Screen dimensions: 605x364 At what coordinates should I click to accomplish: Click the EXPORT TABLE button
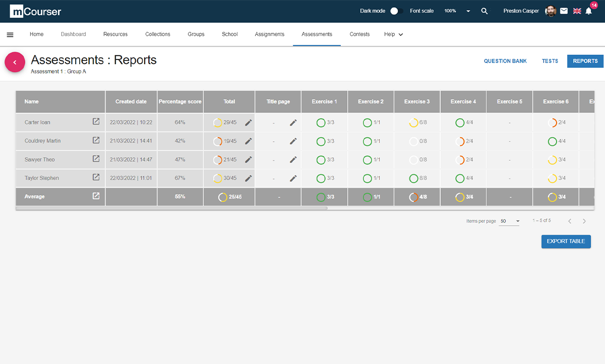tap(566, 241)
